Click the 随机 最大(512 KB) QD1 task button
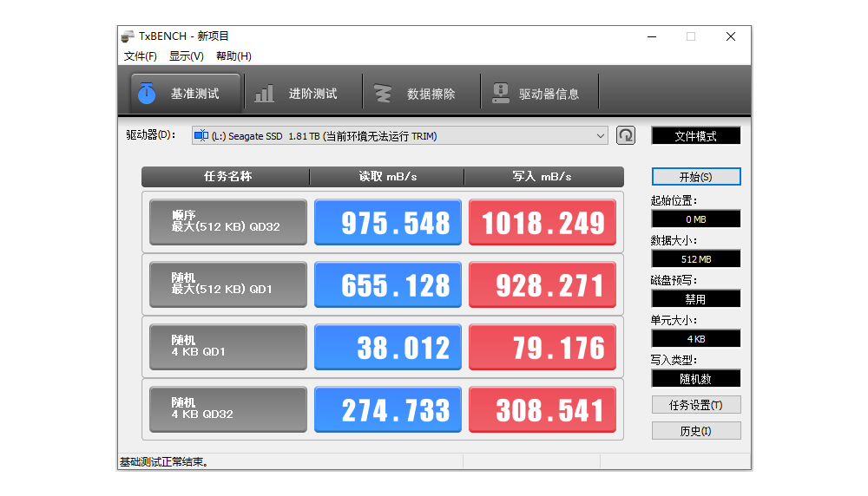This screenshot has width=868, height=496. click(x=228, y=284)
